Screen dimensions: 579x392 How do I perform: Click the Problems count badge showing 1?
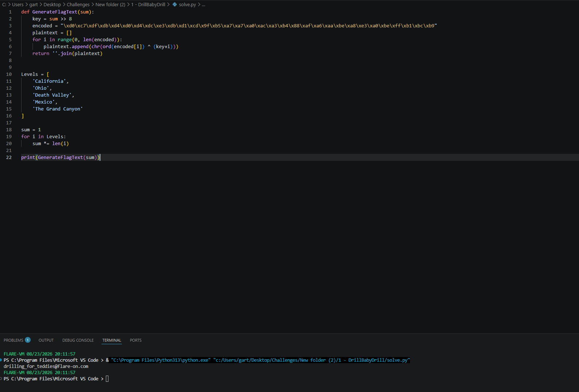click(28, 340)
